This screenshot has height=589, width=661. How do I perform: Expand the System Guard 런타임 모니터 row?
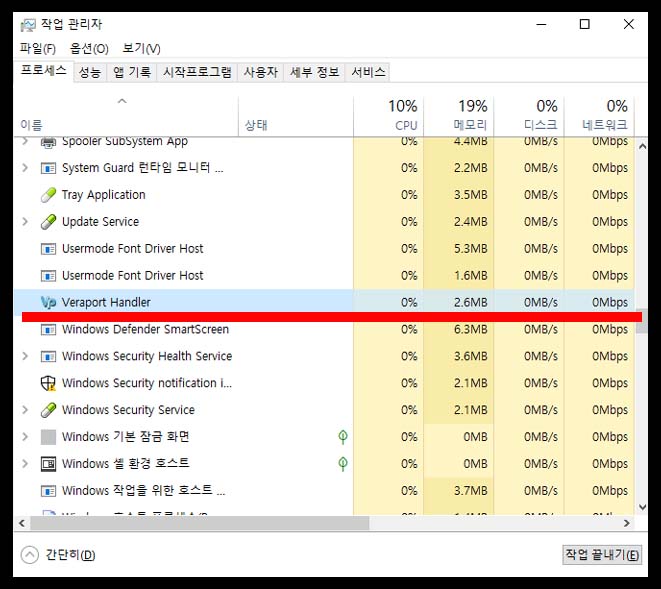pos(25,168)
